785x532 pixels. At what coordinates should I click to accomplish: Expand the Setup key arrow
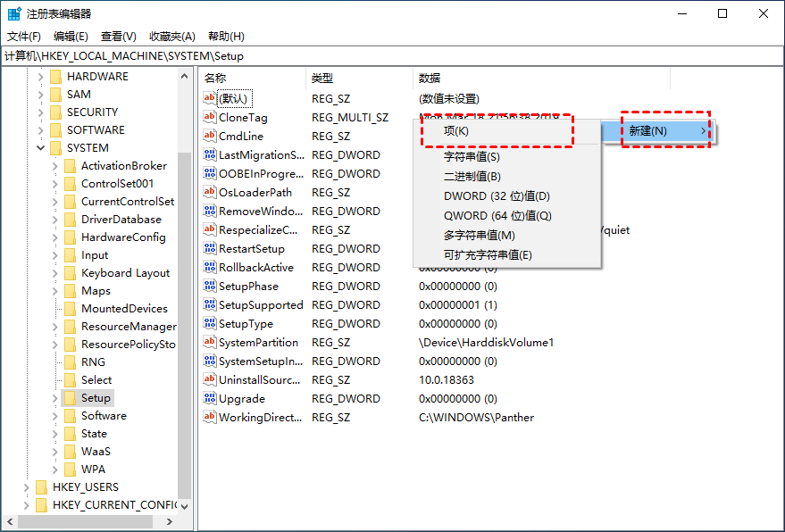pos(55,398)
